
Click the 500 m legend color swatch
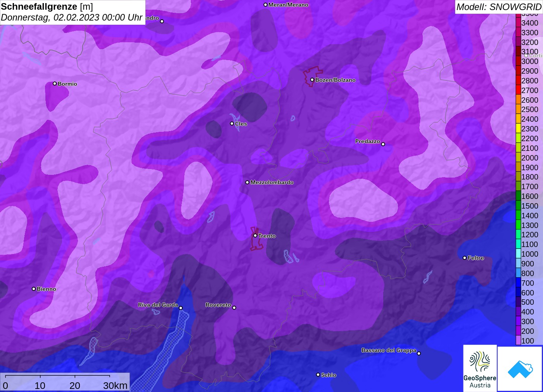click(518, 302)
